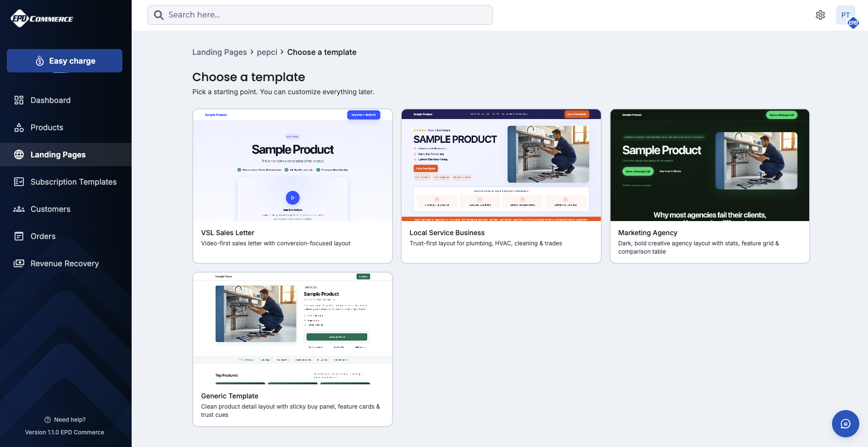
Task: Open Revenue Recovery in the sidebar
Action: (x=66, y=263)
